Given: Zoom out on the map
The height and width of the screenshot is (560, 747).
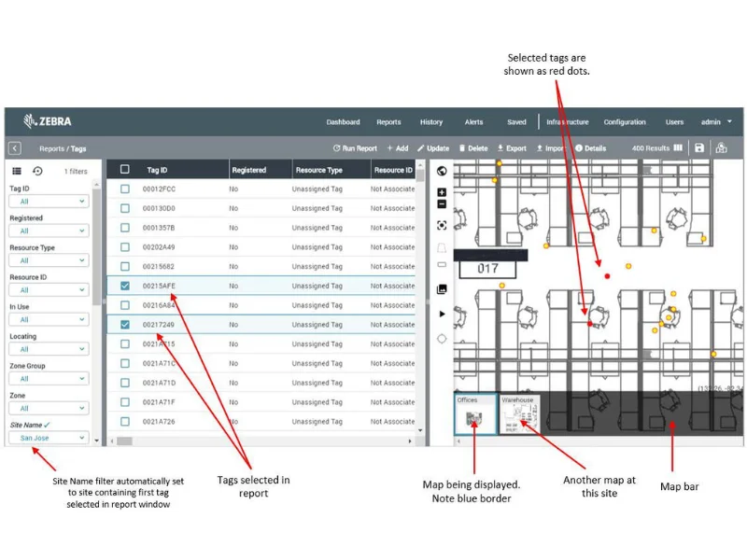Looking at the screenshot, I should [442, 204].
